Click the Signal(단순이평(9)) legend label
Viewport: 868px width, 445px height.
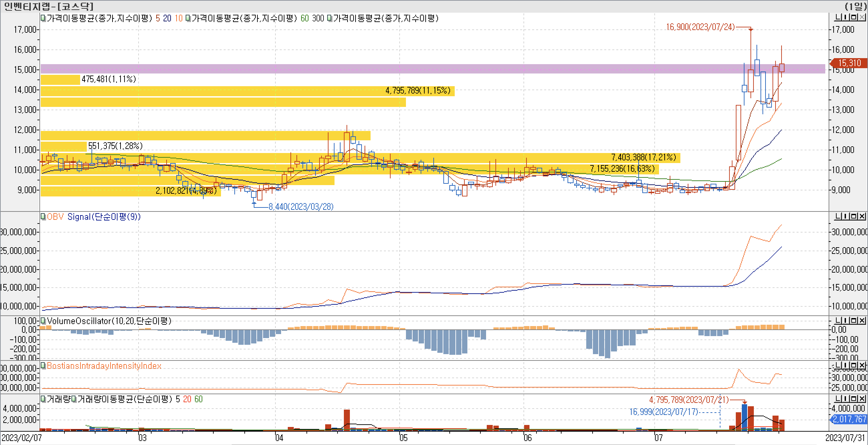click(x=104, y=217)
